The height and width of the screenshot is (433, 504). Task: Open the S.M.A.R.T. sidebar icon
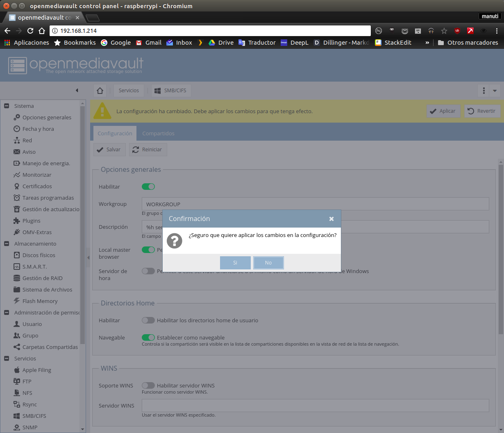coord(17,267)
